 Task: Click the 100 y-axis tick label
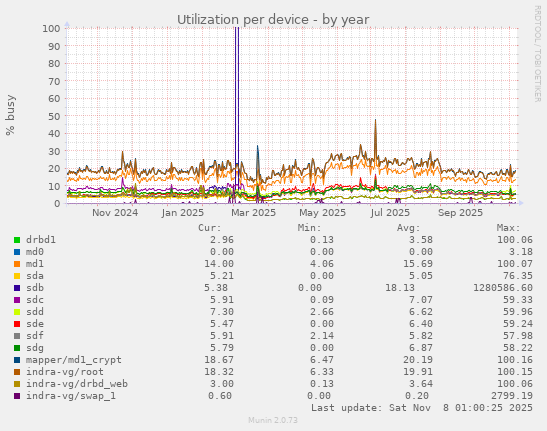tap(51, 29)
